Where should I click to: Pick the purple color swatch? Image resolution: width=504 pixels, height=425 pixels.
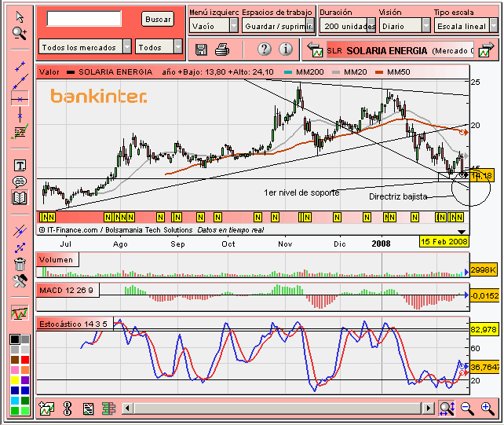click(25, 380)
